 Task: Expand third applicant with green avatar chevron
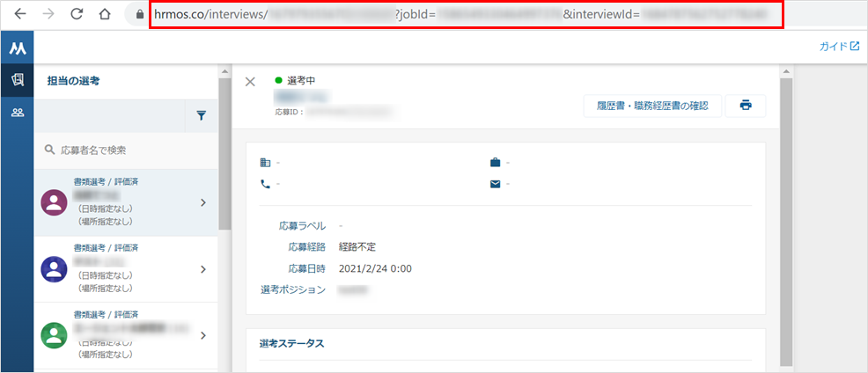203,335
